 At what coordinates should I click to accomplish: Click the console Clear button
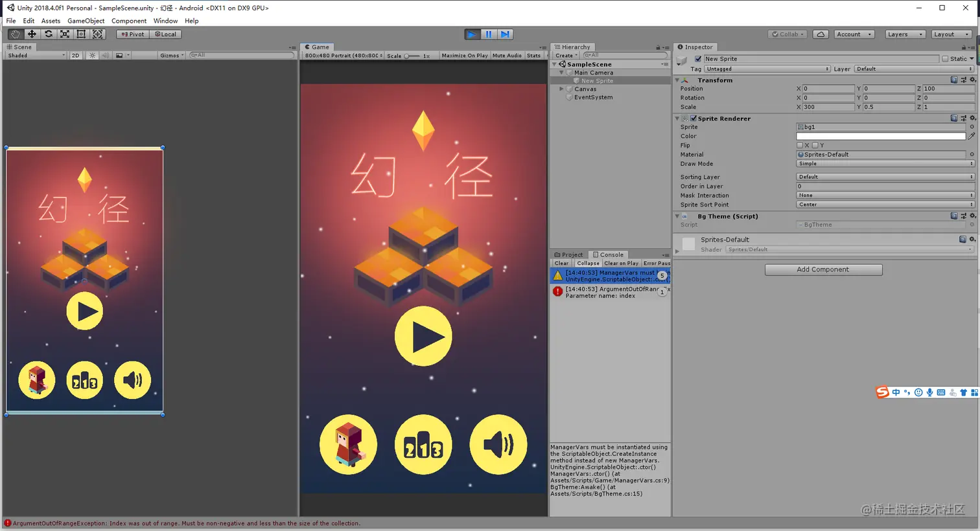pyautogui.click(x=561, y=264)
